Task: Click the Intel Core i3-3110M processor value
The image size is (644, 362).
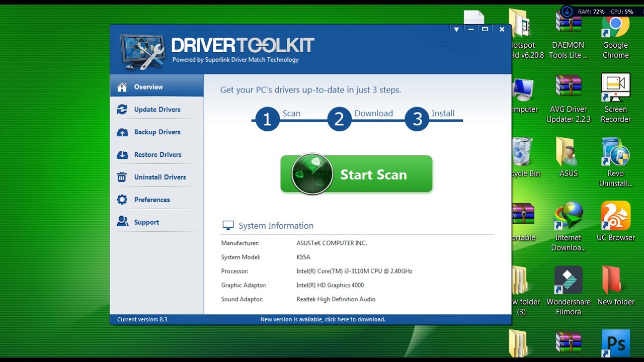Action: pyautogui.click(x=354, y=271)
